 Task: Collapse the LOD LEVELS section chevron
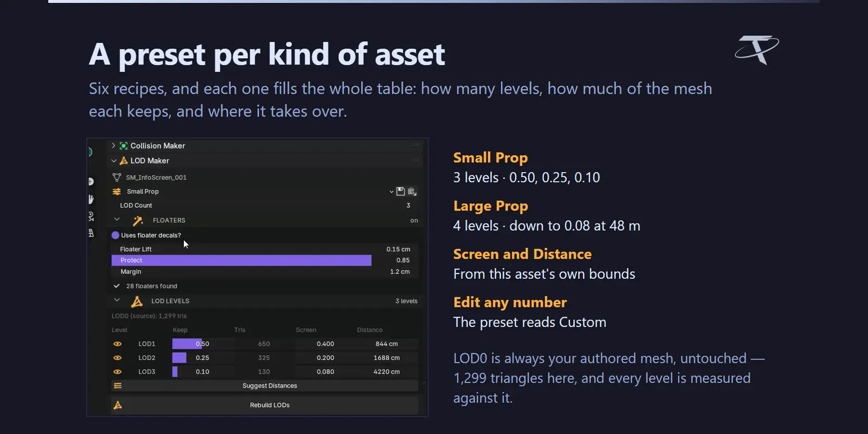(117, 300)
